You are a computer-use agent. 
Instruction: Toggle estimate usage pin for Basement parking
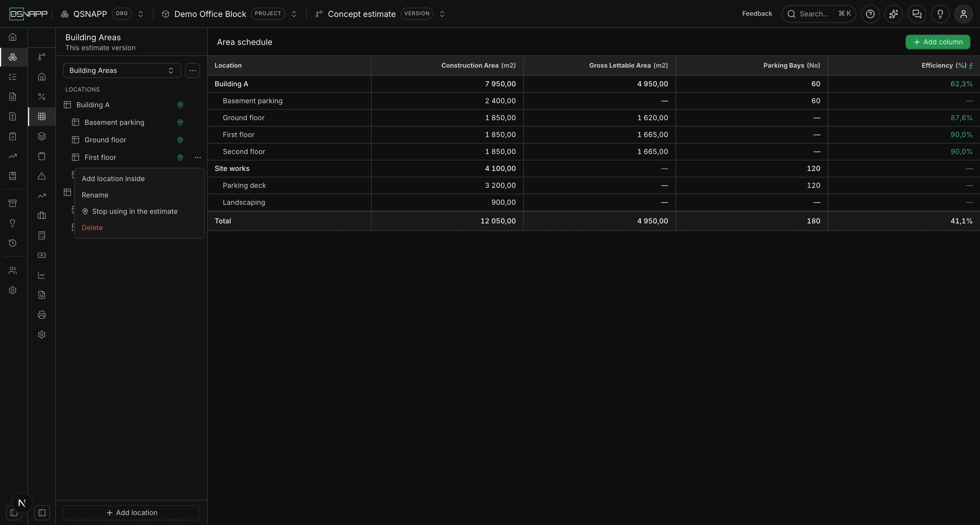pyautogui.click(x=180, y=123)
